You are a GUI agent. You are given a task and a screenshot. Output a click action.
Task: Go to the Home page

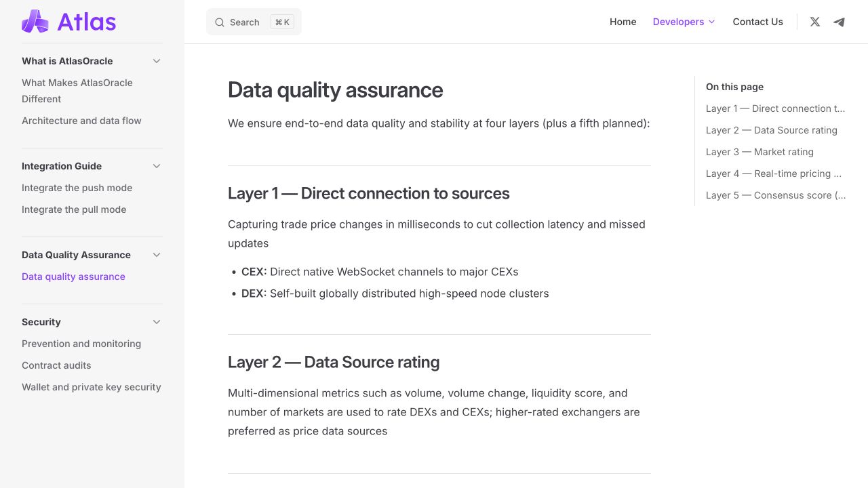pos(623,22)
